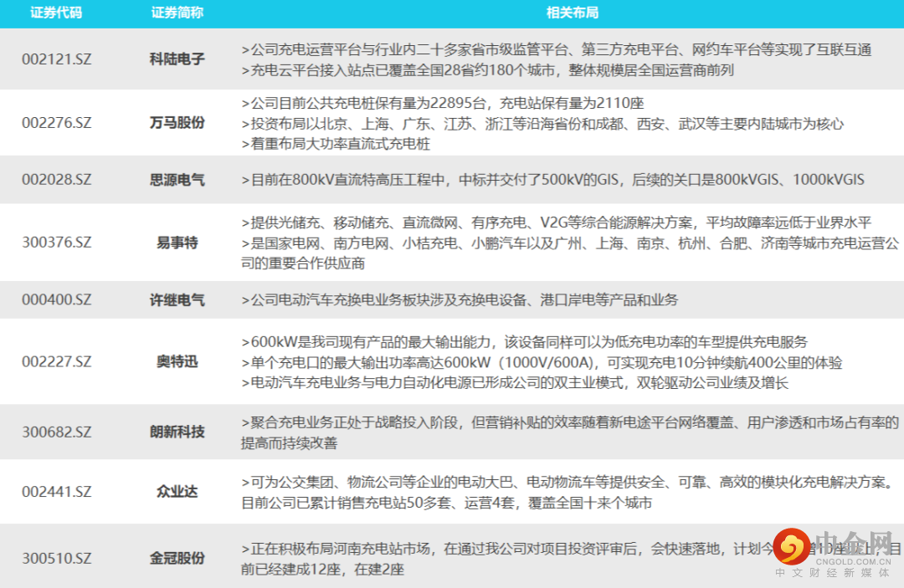This screenshot has height=588, width=904.
Task: Click 众业达 line 目前公司已累计销售充电站50多套
Action: (x=447, y=504)
